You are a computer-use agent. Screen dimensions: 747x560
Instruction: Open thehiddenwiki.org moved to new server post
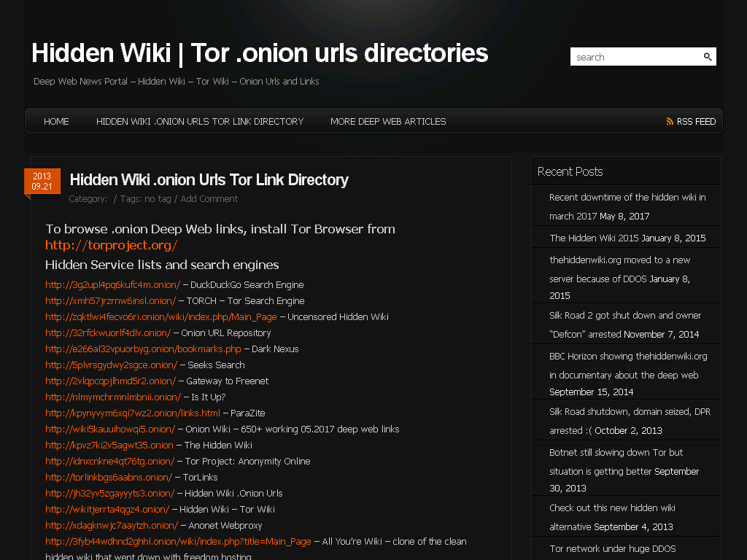point(620,270)
